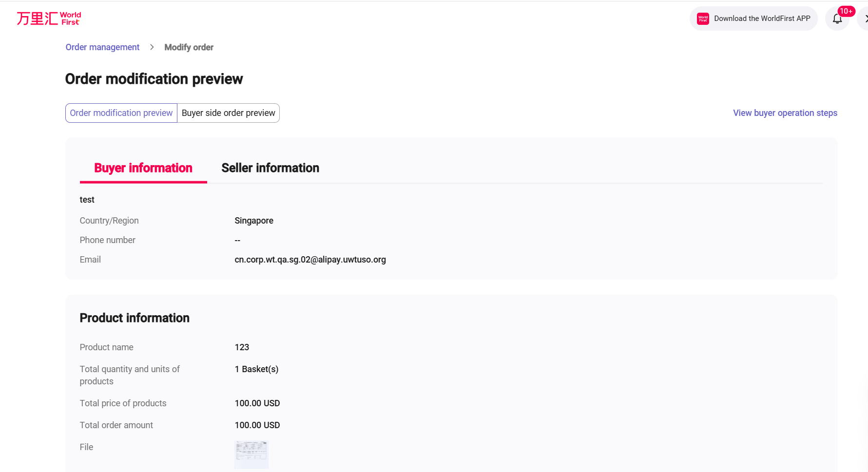Click the 10+ notification badge
The height and width of the screenshot is (472, 868).
pos(846,11)
